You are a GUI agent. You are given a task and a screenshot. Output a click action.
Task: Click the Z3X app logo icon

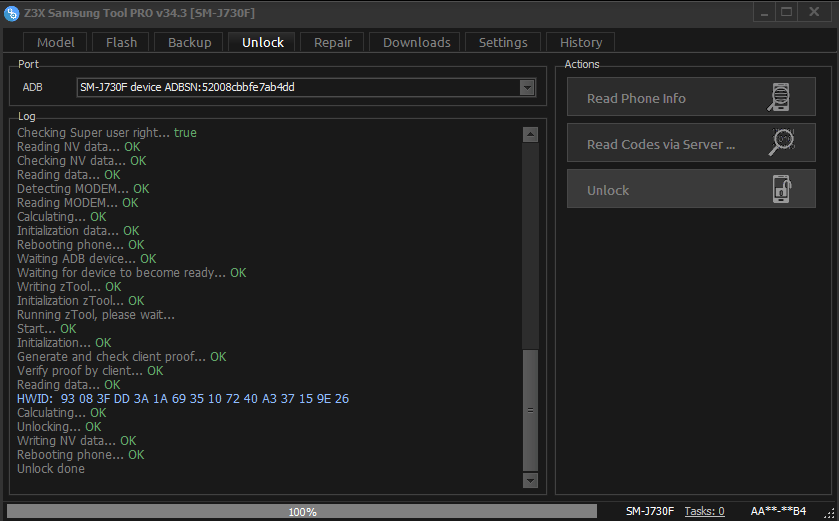pyautogui.click(x=11, y=13)
